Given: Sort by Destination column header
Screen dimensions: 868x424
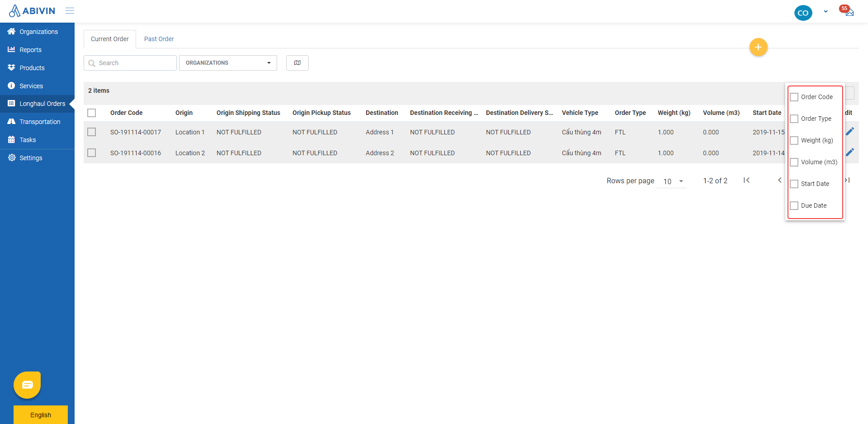Looking at the screenshot, I should tap(382, 113).
